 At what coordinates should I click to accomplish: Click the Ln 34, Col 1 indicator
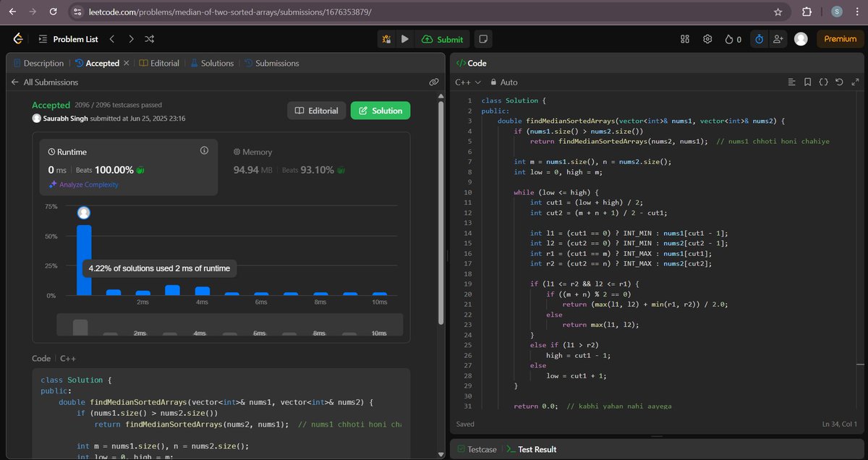(x=838, y=424)
